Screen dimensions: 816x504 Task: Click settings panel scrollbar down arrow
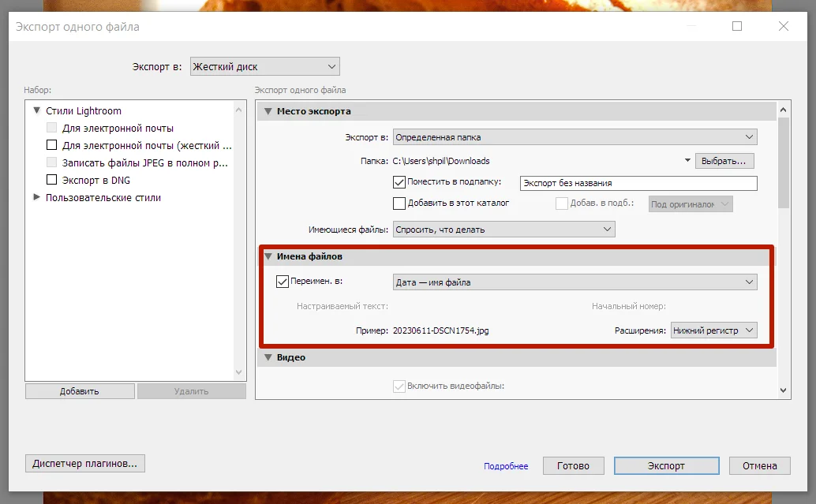point(783,390)
